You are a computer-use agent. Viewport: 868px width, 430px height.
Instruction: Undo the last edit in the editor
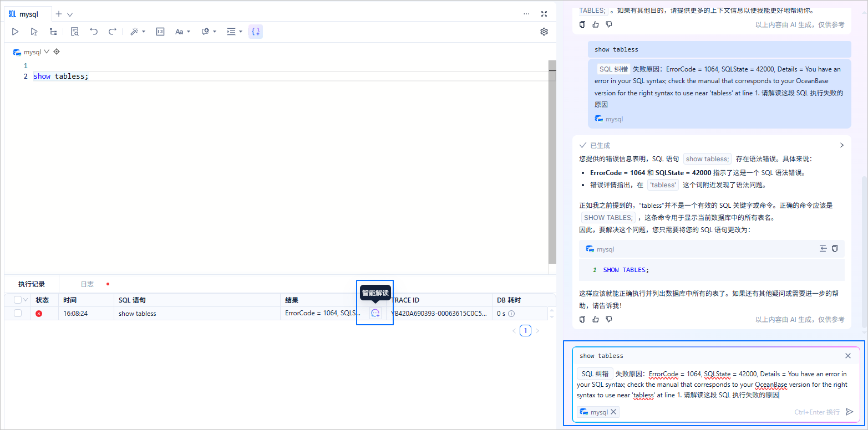pos(94,32)
